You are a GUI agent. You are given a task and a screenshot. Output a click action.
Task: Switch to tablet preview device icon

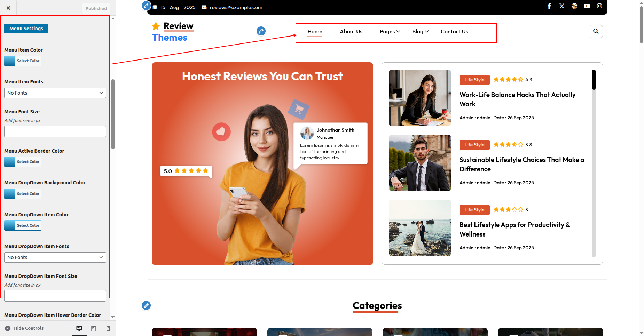94,328
